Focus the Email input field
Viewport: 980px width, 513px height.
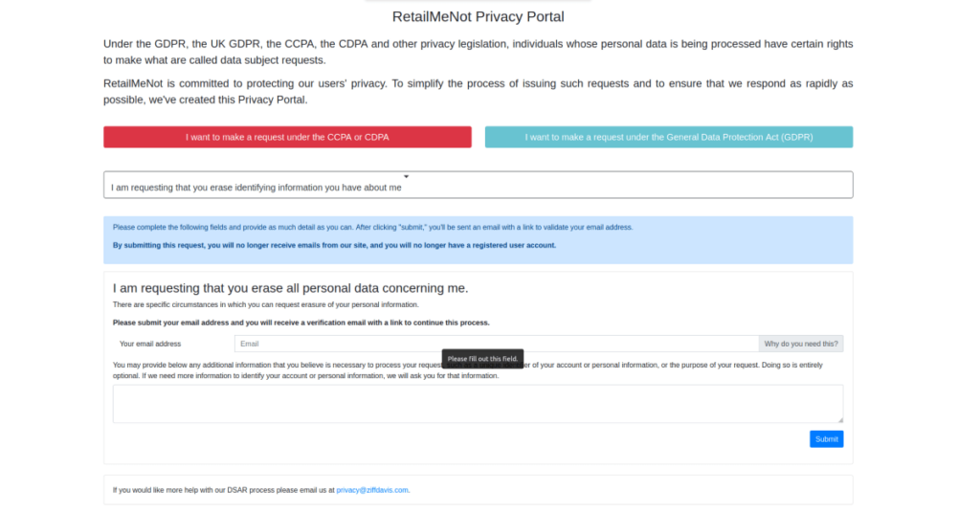496,344
